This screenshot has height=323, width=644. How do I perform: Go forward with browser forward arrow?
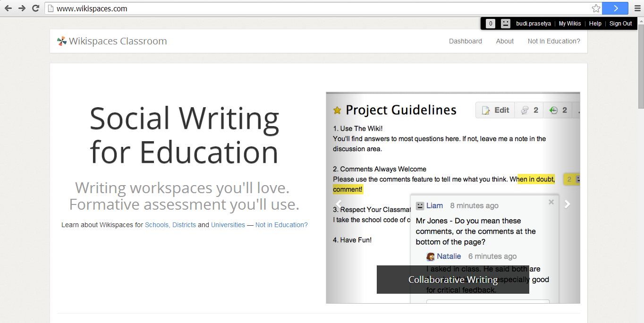click(22, 8)
